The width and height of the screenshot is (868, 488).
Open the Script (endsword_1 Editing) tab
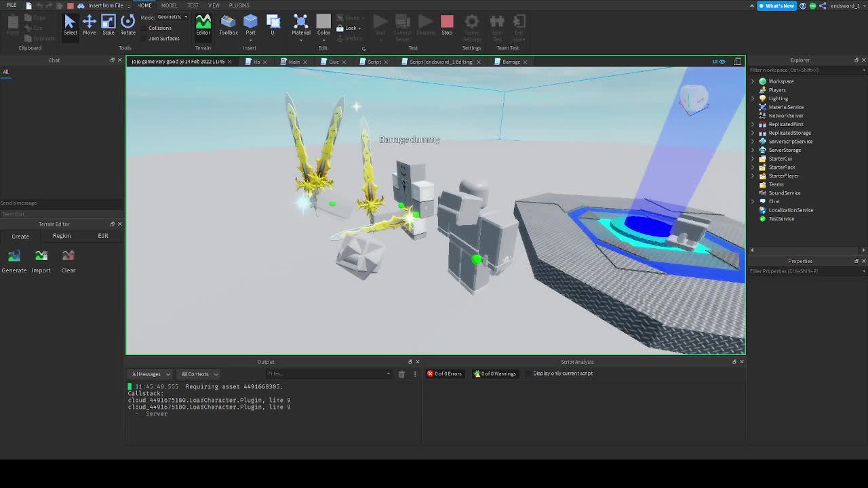pos(441,62)
